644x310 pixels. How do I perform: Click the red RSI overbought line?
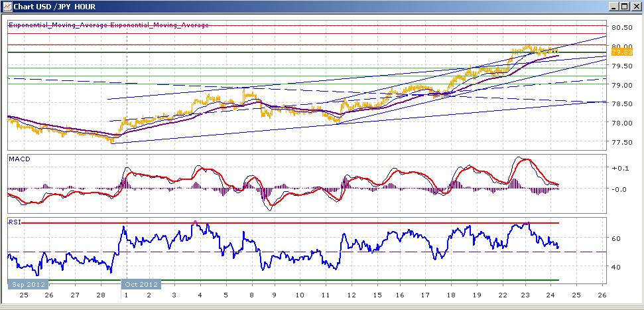click(290, 223)
